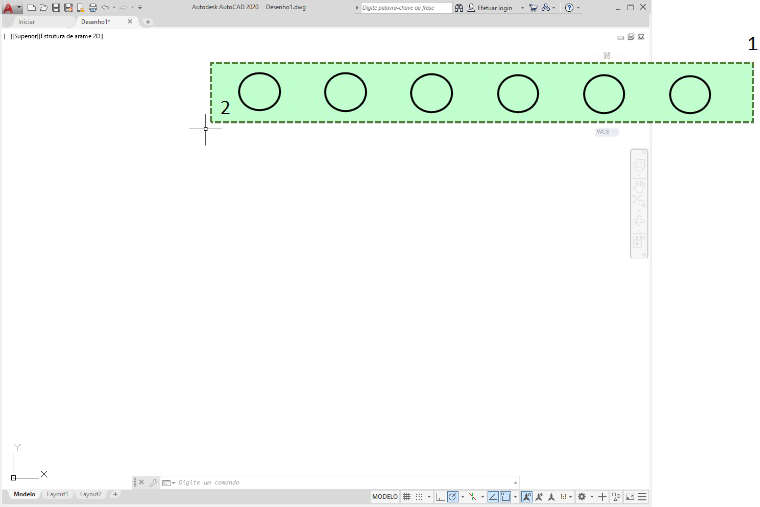
Task: Expand command line history arrow
Action: 515,482
